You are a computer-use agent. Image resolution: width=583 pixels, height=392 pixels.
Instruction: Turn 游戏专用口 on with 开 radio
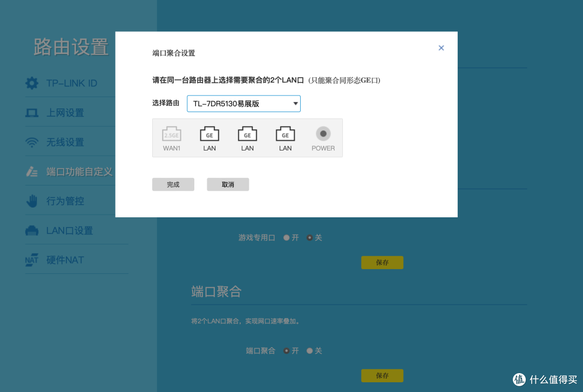(x=286, y=238)
